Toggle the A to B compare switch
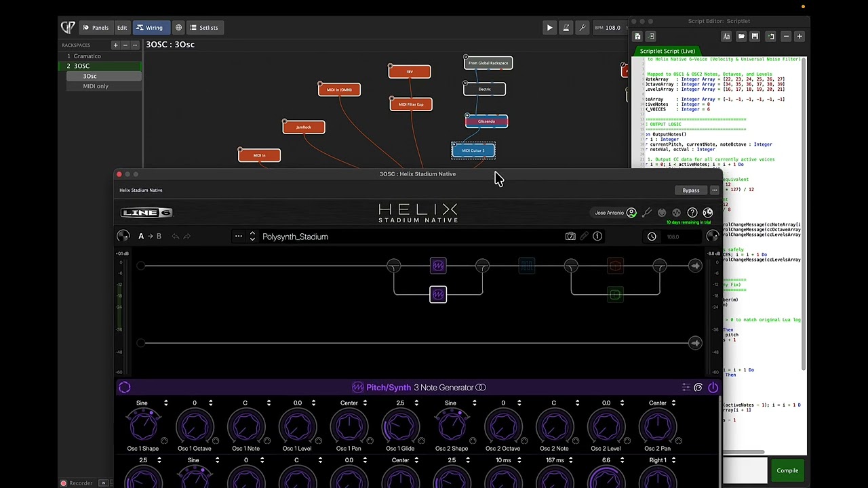The image size is (868, 488). [150, 237]
